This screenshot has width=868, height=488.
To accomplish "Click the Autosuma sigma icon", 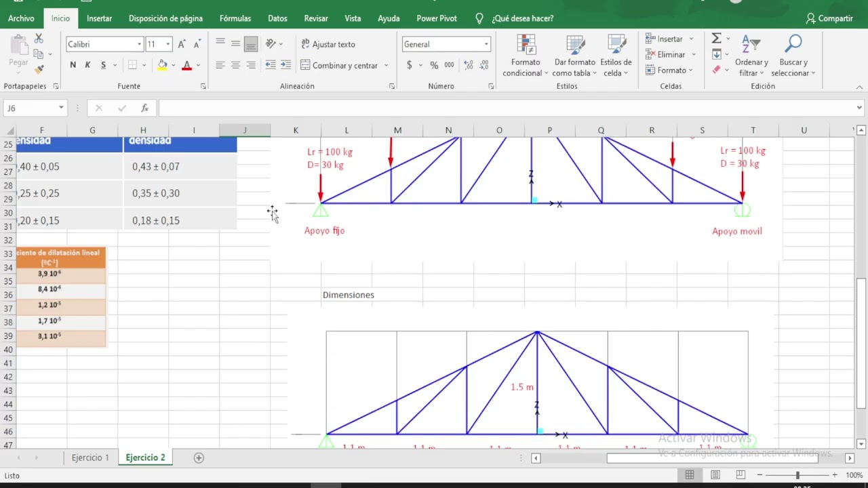I will 717,39.
